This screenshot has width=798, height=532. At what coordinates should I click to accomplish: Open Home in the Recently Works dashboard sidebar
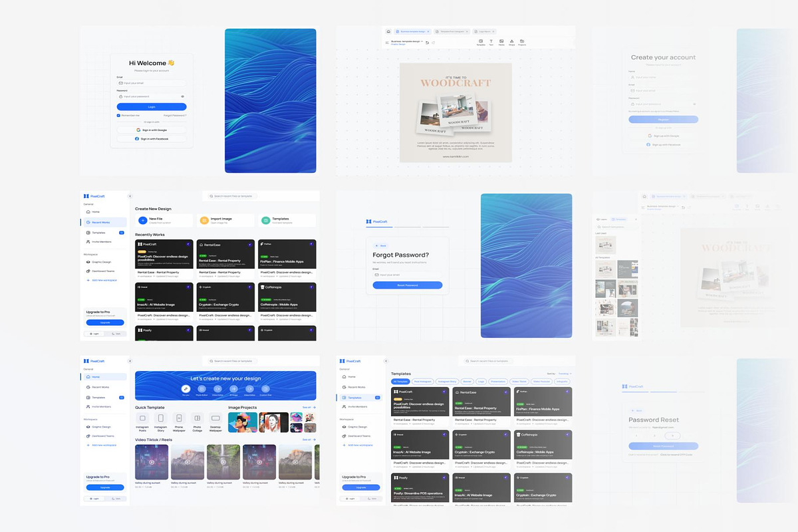click(104, 211)
